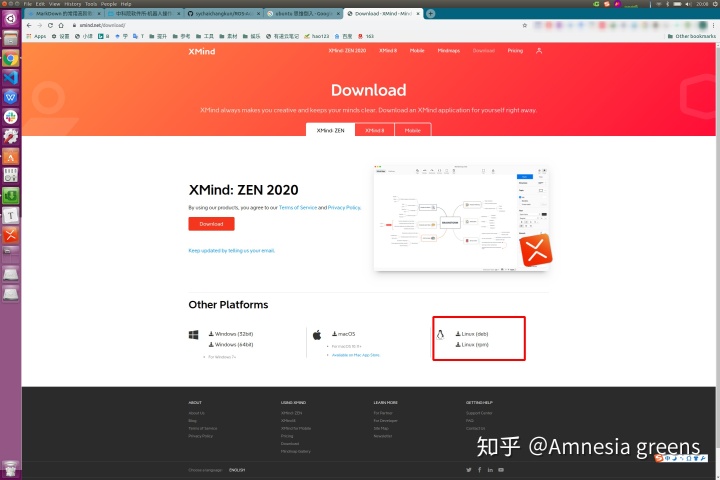This screenshot has height=480, width=720.
Task: Open Available on Mac App Store link
Action: [355, 355]
